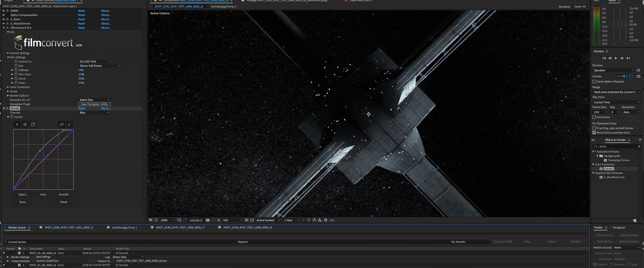Toggle Include Audio speaker icon in Preview
This screenshot has height=268, width=644.
tap(625, 76)
